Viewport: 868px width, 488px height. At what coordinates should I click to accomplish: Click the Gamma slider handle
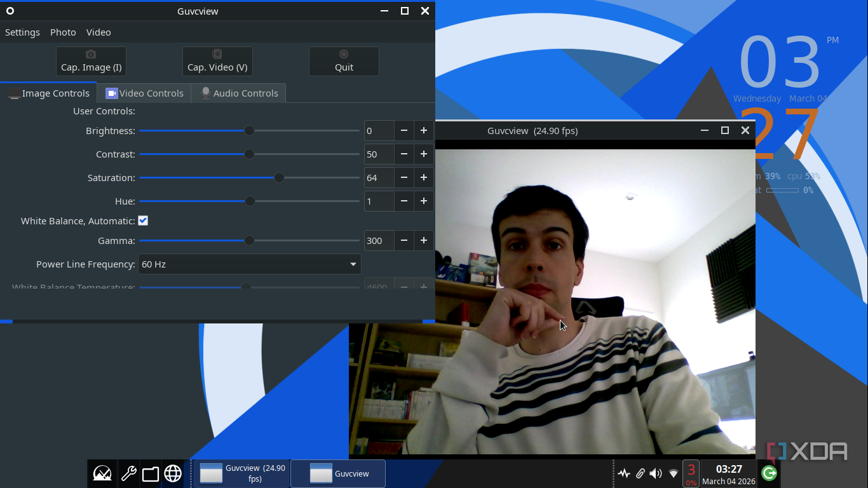tap(249, 241)
